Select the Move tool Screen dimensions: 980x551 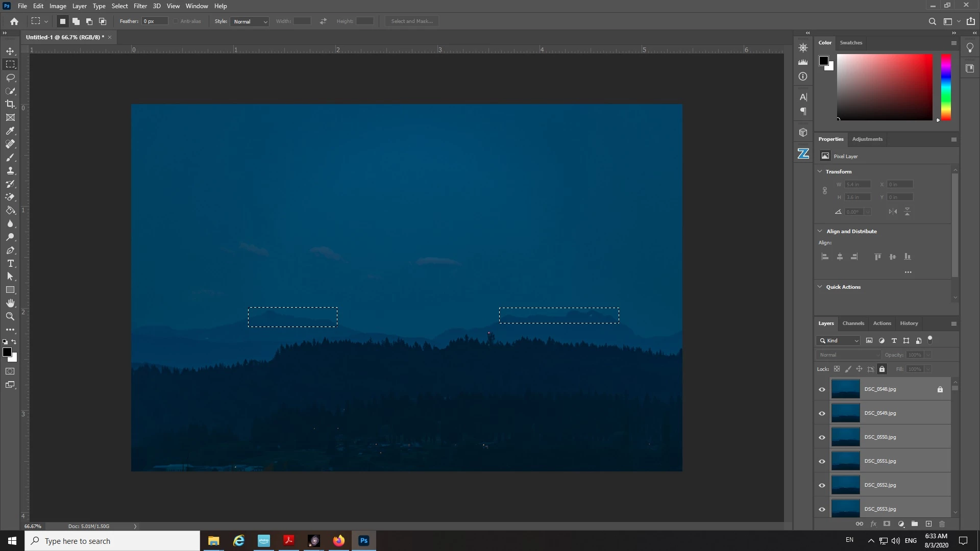pos(10,51)
